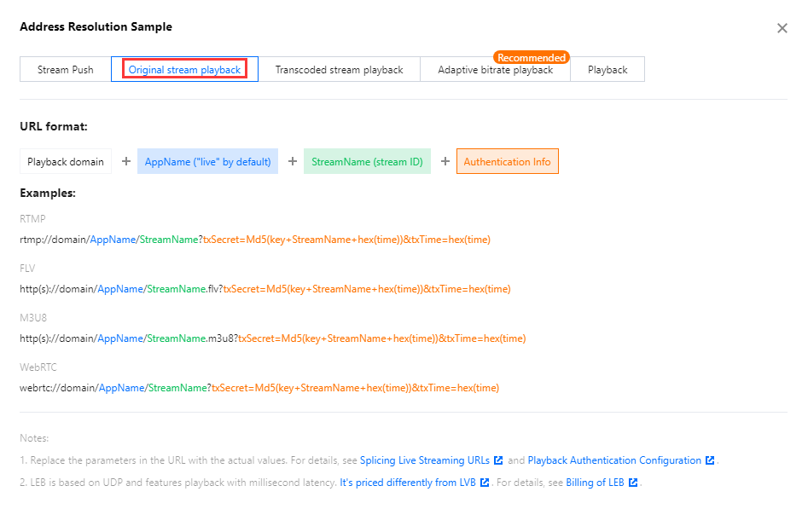Click external icon after Playback Authentication Configuration
Viewport: 808px width, 532px height.
pyautogui.click(x=710, y=460)
